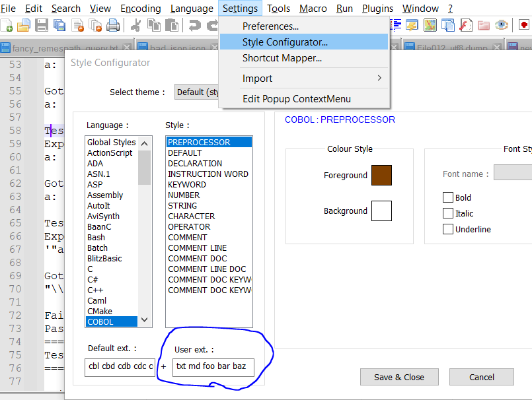Open the Foreground colour swatch
The width and height of the screenshot is (532, 400).
[x=381, y=176]
